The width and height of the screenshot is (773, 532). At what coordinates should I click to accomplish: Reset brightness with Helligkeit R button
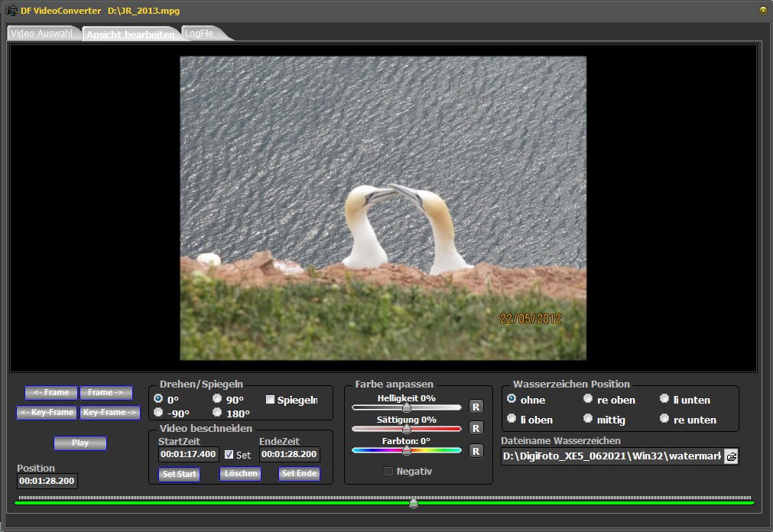[476, 407]
